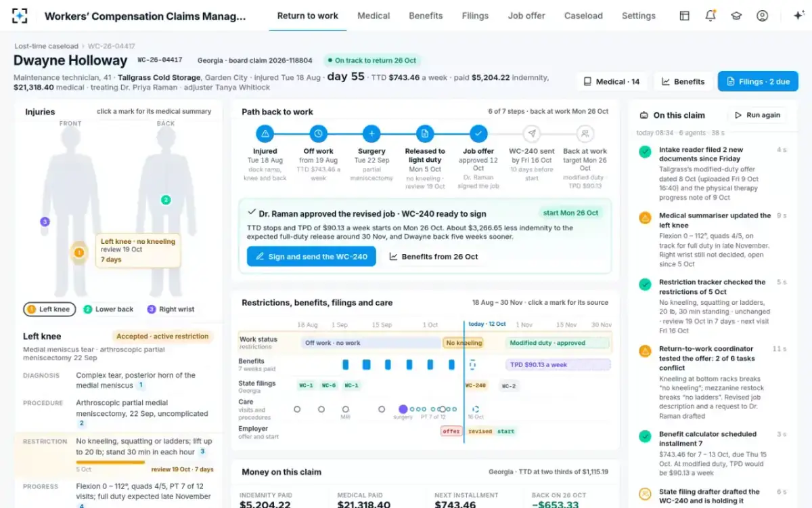Open the sparkle AI assistant icon

[x=798, y=16]
